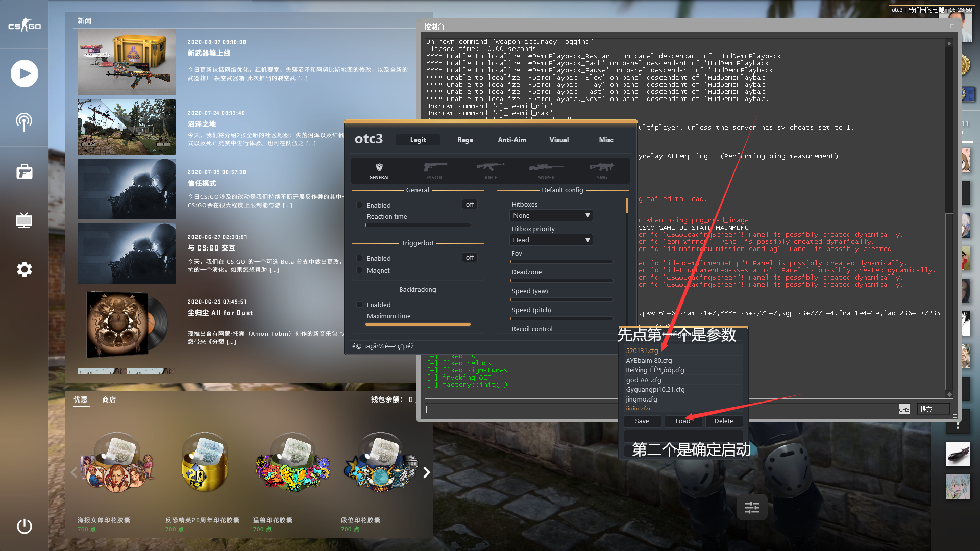The width and height of the screenshot is (980, 551).
Task: Open the Watch TV icon in sidebar
Action: tap(24, 220)
